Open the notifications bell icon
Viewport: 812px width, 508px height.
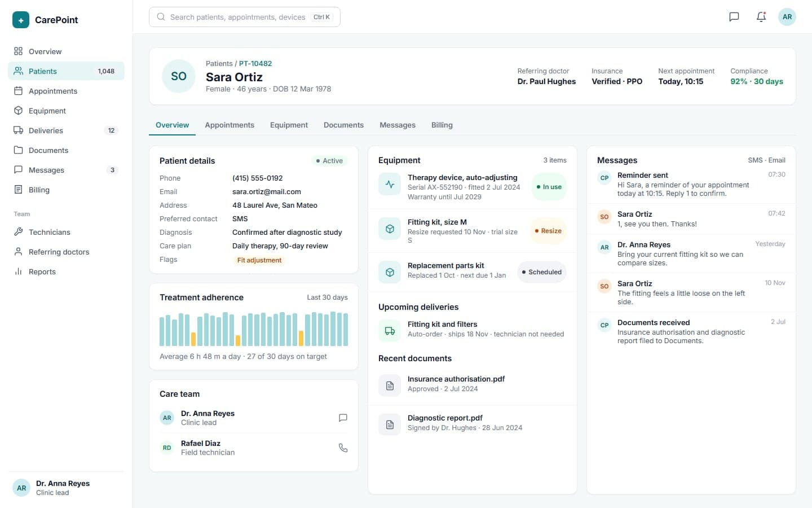(761, 17)
